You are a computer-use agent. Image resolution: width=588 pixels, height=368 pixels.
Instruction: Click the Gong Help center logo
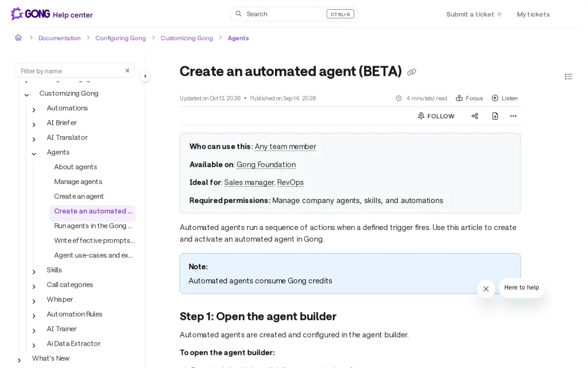[52, 14]
